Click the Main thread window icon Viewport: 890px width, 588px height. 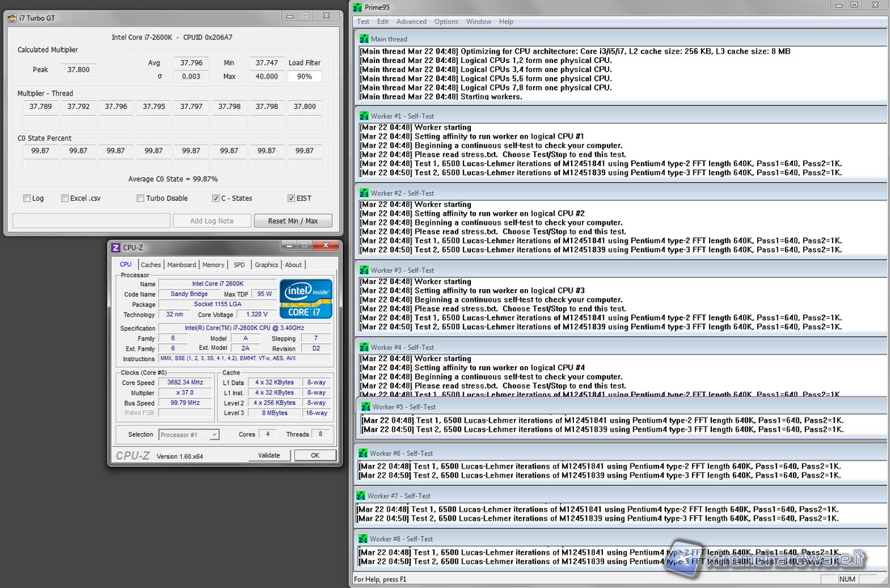tap(363, 39)
